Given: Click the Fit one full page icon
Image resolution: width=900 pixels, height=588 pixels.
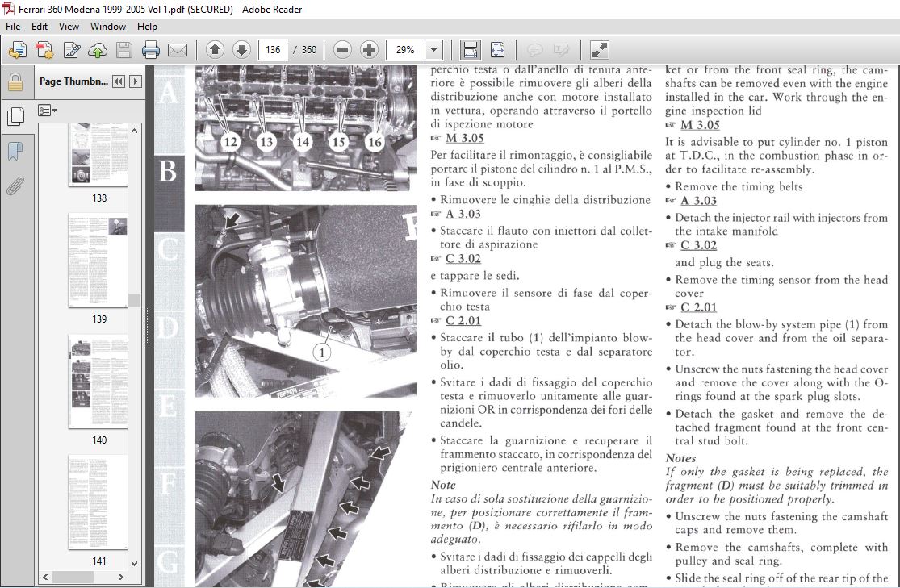Looking at the screenshot, I should 498,51.
